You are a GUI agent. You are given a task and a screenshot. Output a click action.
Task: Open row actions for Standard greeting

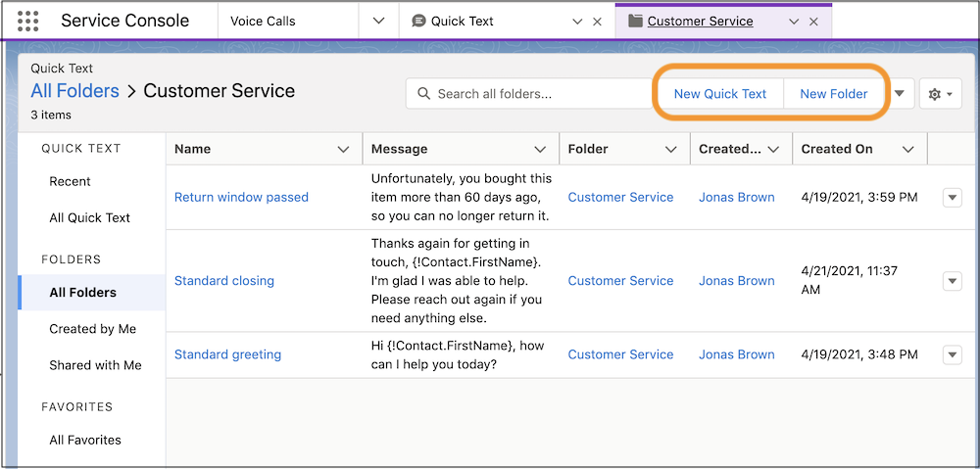pyautogui.click(x=952, y=354)
